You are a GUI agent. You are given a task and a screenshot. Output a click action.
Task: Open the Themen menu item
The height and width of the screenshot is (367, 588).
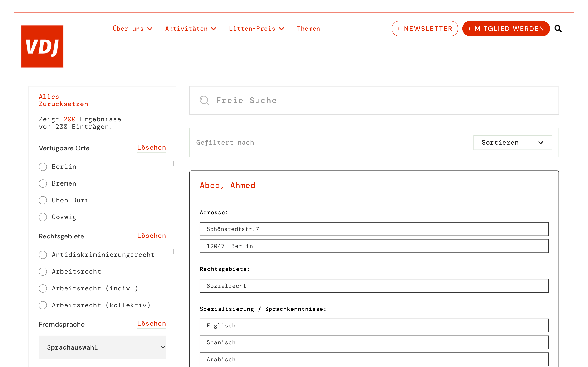click(308, 29)
